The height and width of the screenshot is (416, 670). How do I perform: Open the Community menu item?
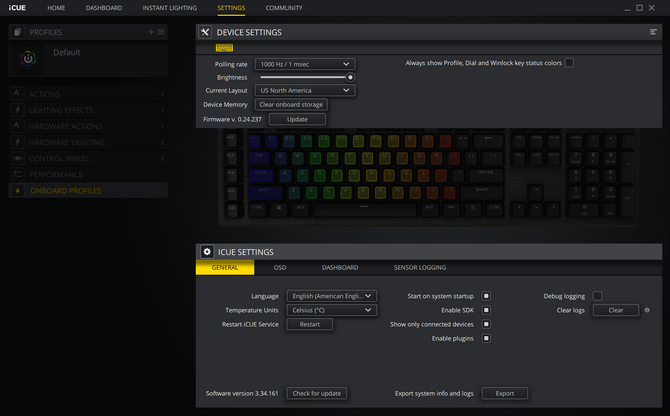(x=284, y=8)
